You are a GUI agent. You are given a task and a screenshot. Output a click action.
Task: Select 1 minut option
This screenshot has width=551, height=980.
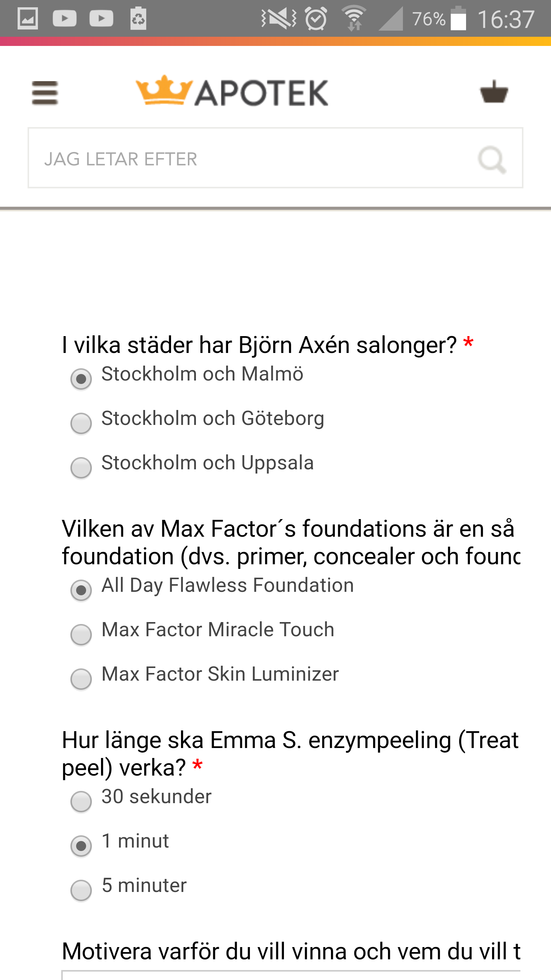pyautogui.click(x=81, y=846)
